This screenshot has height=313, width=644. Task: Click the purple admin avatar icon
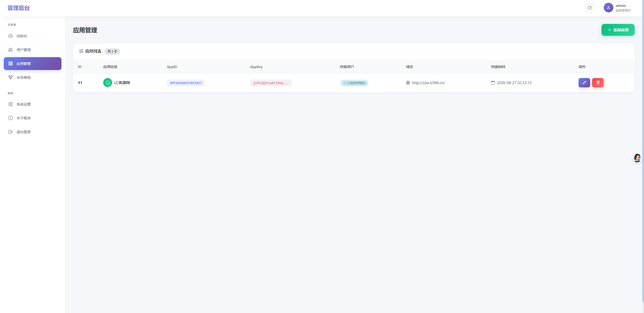[x=608, y=8]
